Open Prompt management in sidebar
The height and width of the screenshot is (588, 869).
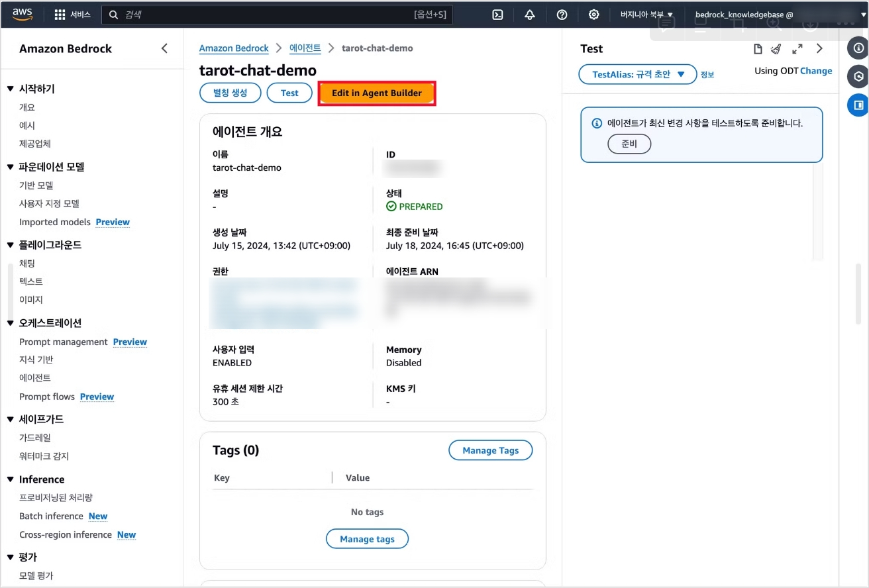(64, 342)
